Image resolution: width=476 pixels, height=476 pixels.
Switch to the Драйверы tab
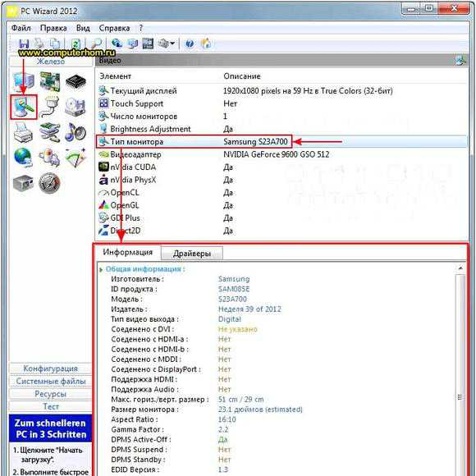(192, 254)
